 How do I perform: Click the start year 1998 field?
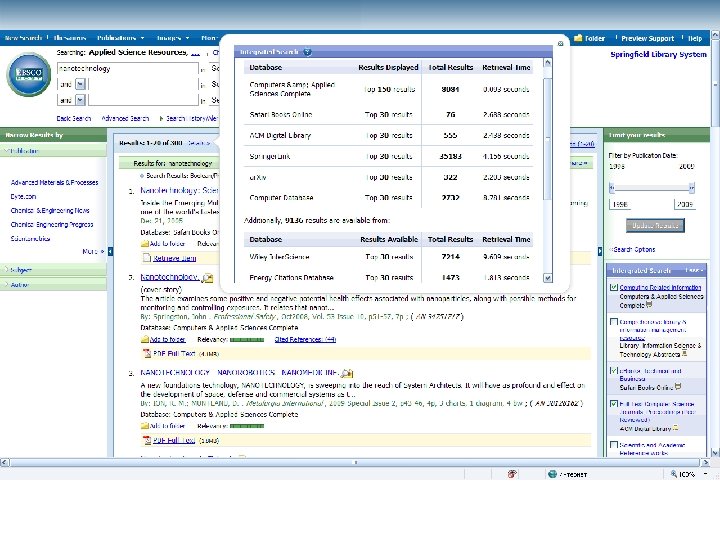(620, 204)
